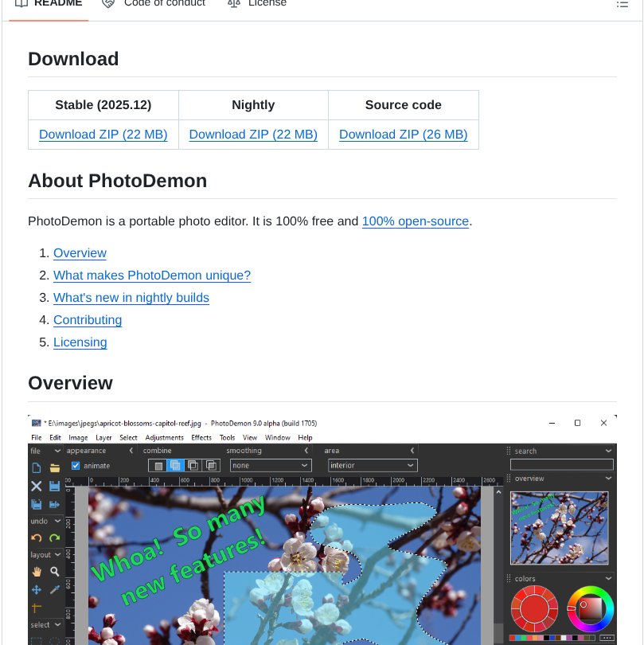Open the smoothing 'none' dropdown

pyautogui.click(x=271, y=465)
